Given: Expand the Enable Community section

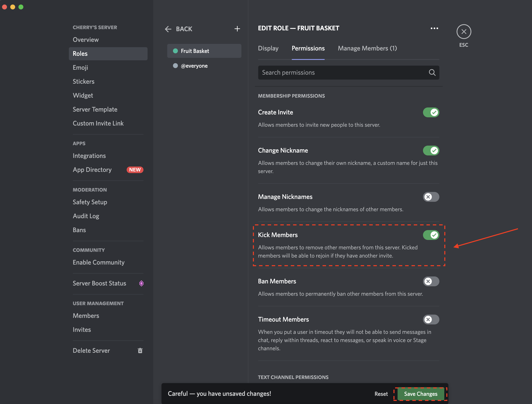Looking at the screenshot, I should pos(98,262).
